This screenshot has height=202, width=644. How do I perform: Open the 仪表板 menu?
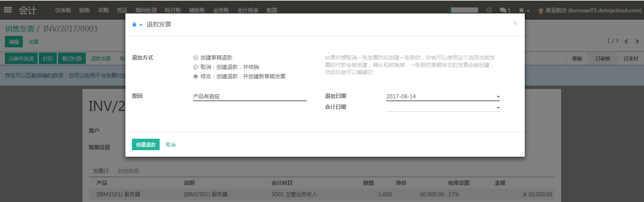(x=63, y=10)
